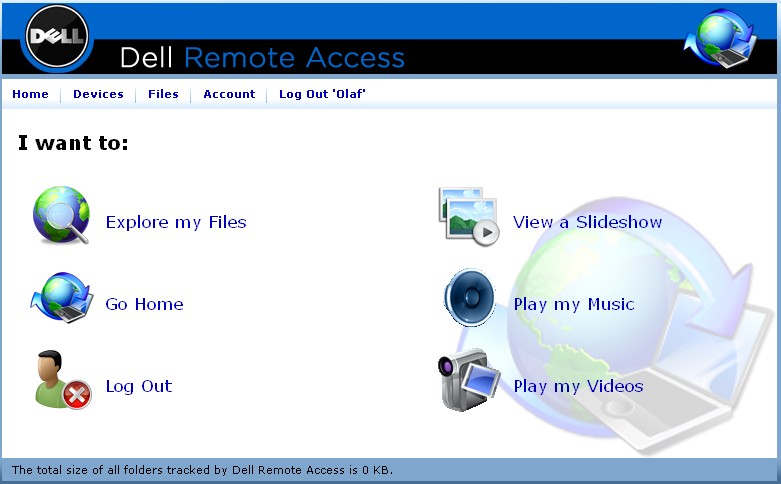Open the Account menu item
781x484 pixels.
(229, 94)
